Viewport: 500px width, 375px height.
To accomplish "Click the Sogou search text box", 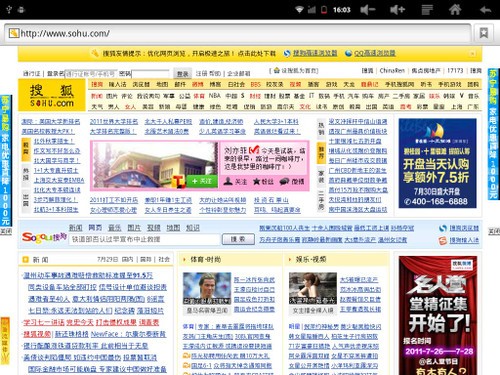I will point(144,239).
